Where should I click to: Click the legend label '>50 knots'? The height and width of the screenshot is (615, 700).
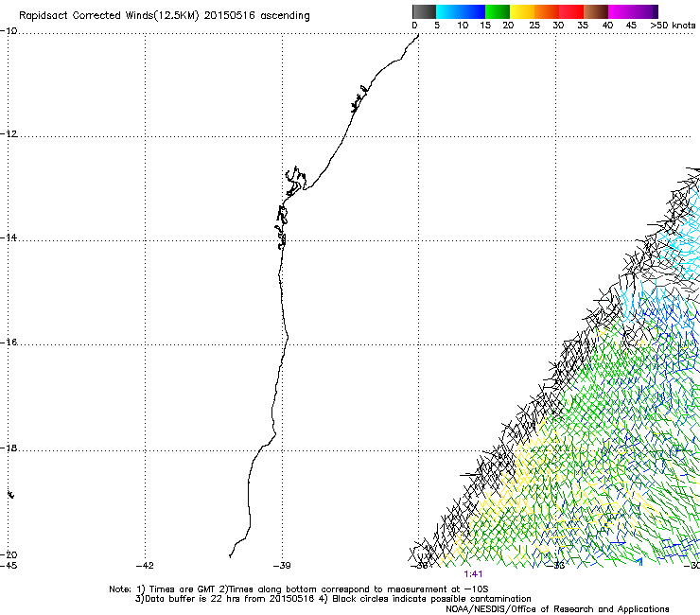click(x=673, y=26)
